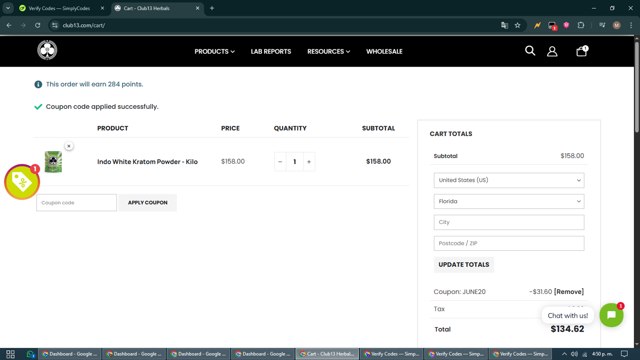Close the Verify Codes tab
Viewport: 640px width, 360px height.
102,8
